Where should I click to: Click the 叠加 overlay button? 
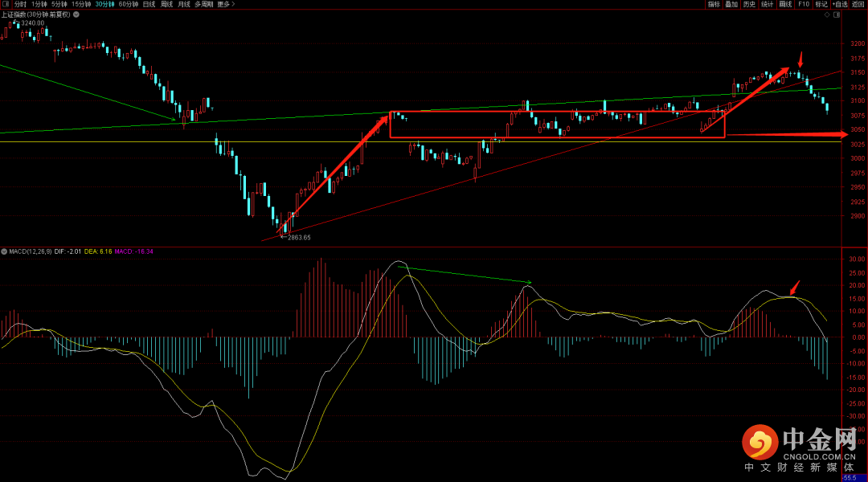pyautogui.click(x=731, y=4)
